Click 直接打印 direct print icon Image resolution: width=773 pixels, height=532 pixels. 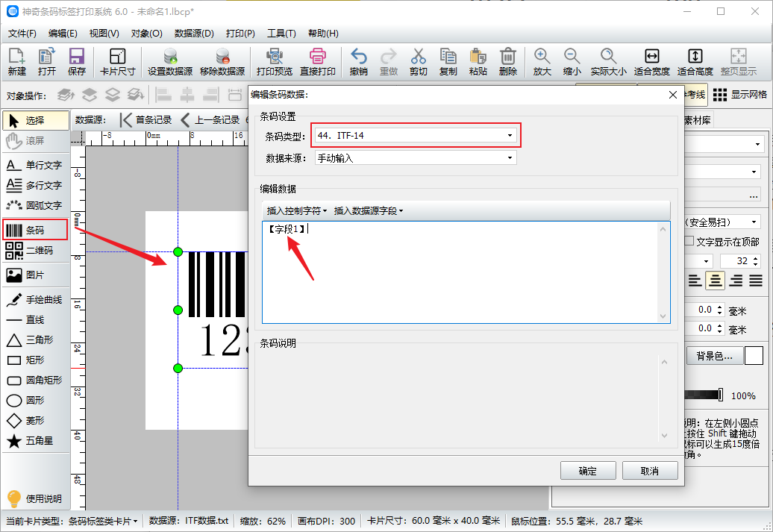click(x=318, y=62)
